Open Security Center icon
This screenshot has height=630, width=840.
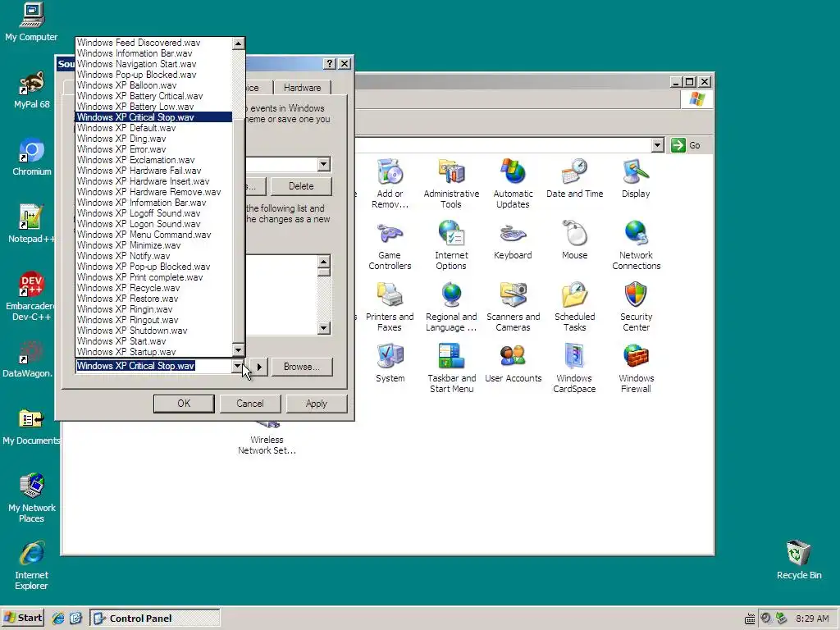pos(636,307)
